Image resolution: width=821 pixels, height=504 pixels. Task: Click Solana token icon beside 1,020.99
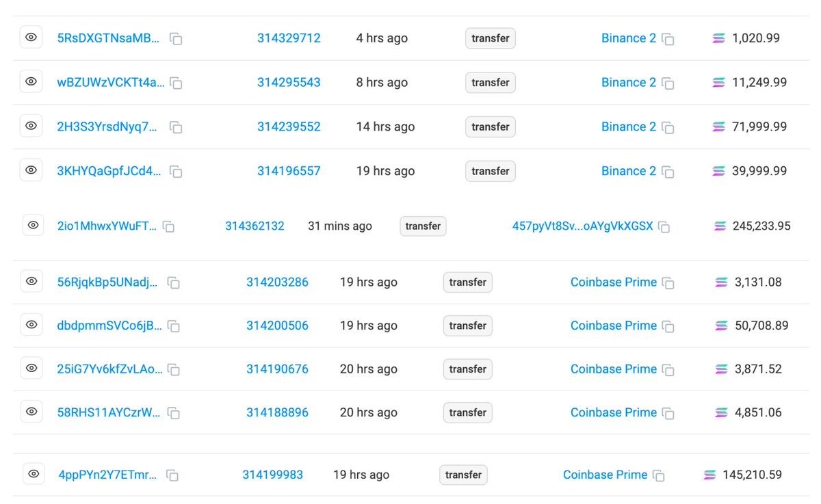click(x=718, y=38)
